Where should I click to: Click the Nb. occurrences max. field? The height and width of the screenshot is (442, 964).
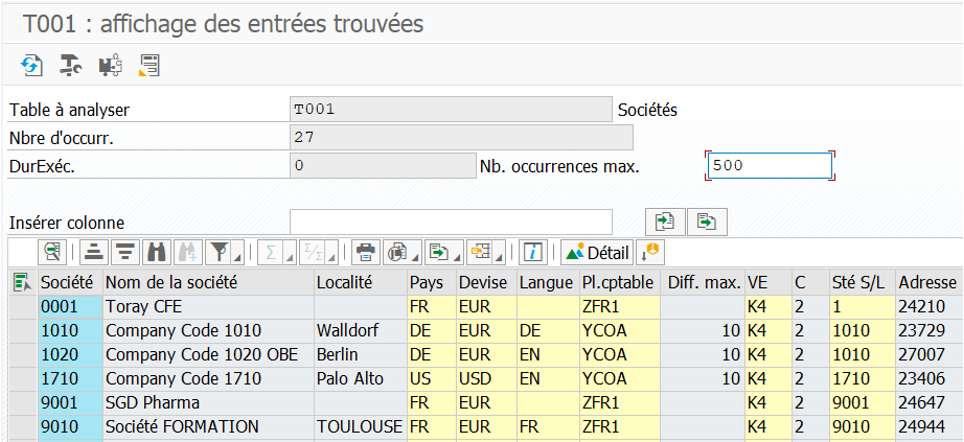(x=768, y=166)
